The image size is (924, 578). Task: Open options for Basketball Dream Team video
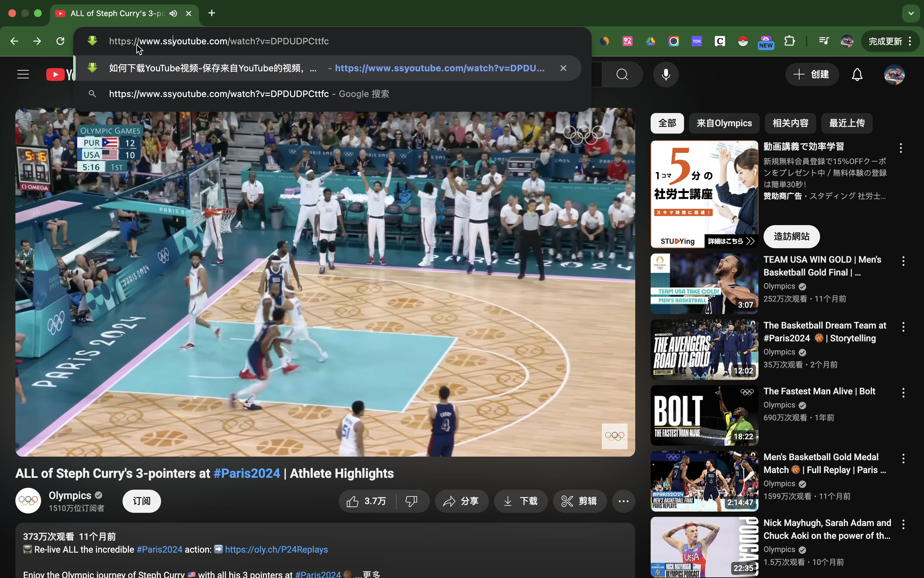(x=903, y=327)
